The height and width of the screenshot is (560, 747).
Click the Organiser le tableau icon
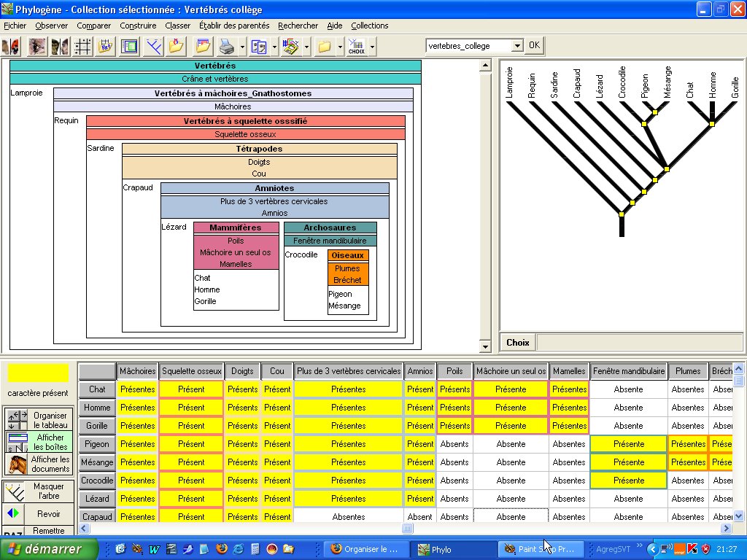point(17,419)
